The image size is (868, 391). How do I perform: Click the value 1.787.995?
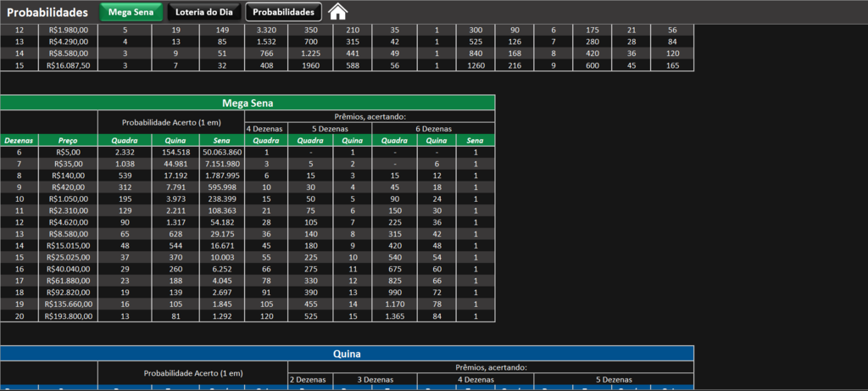pos(222,176)
